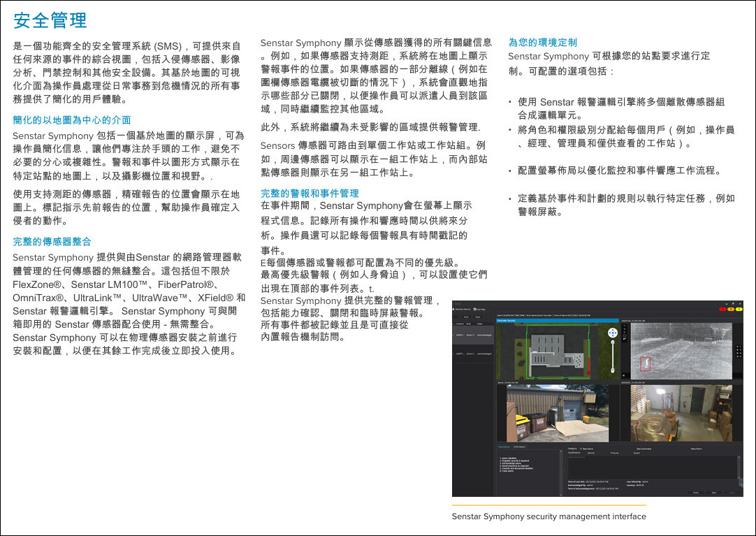
Task: Select the False Alarm category option
Action: coord(695,449)
